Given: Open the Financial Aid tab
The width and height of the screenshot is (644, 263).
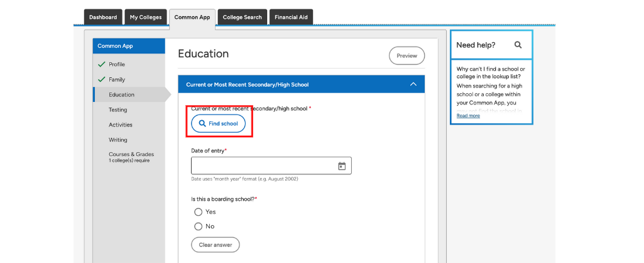Looking at the screenshot, I should (291, 17).
